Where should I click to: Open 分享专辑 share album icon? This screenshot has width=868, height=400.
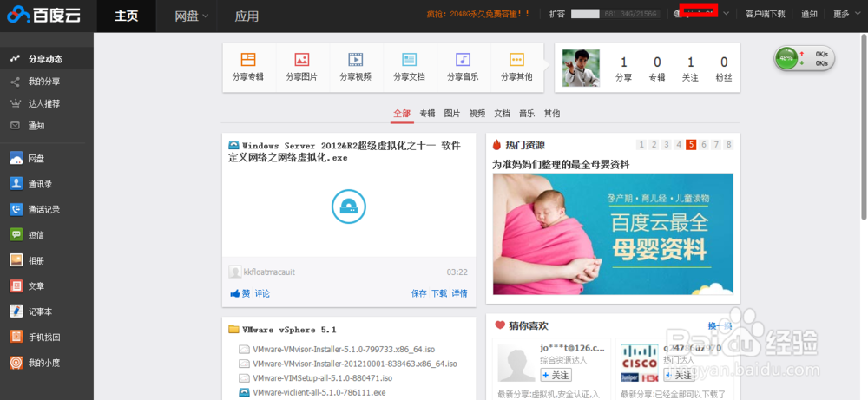pyautogui.click(x=248, y=60)
